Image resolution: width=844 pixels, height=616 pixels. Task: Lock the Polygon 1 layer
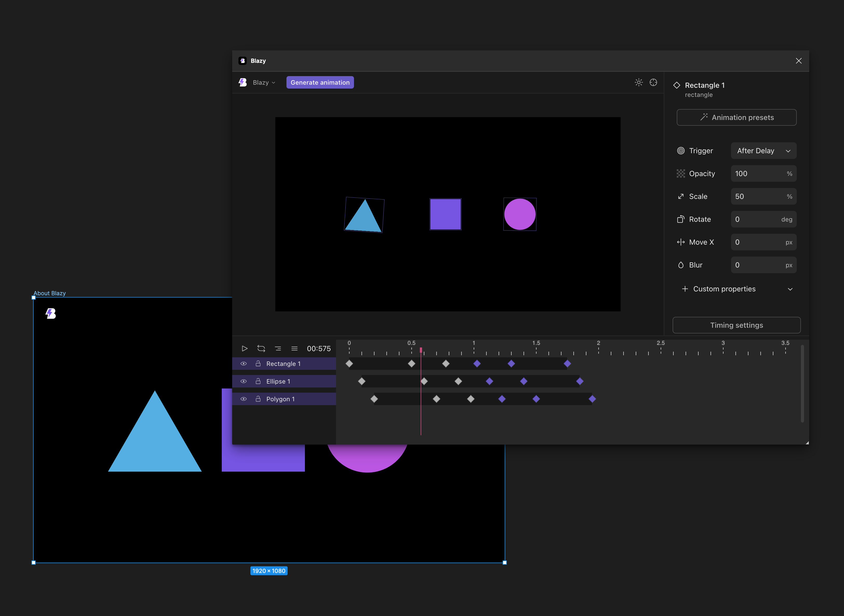pos(258,399)
